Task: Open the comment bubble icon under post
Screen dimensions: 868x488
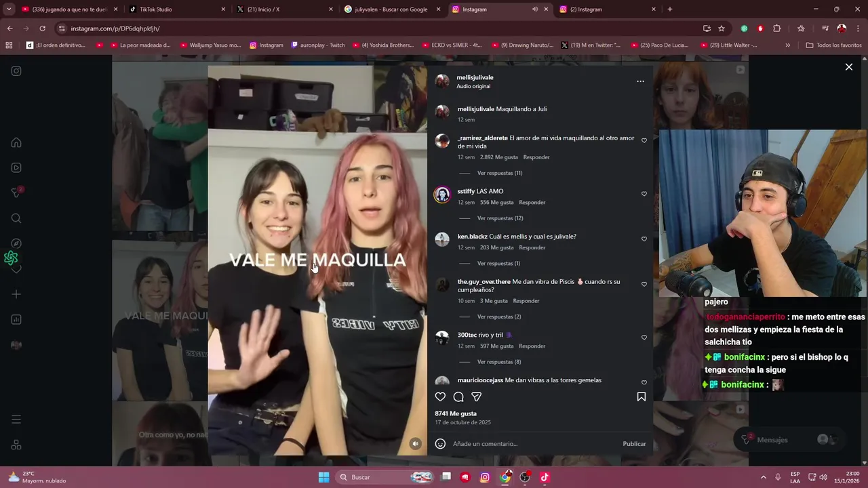Action: point(458,397)
